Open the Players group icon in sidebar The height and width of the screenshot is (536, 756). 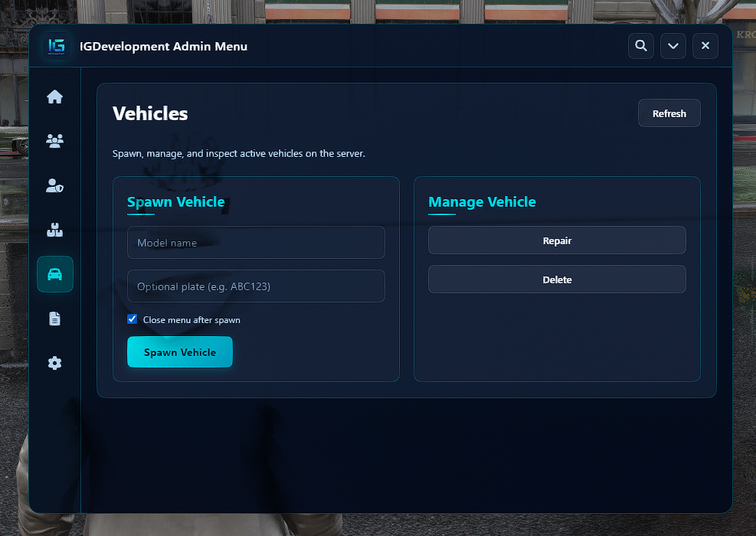point(55,141)
